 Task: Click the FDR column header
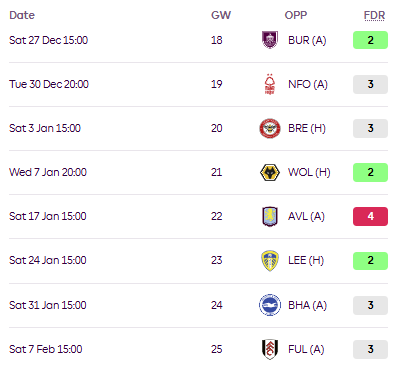tap(374, 15)
